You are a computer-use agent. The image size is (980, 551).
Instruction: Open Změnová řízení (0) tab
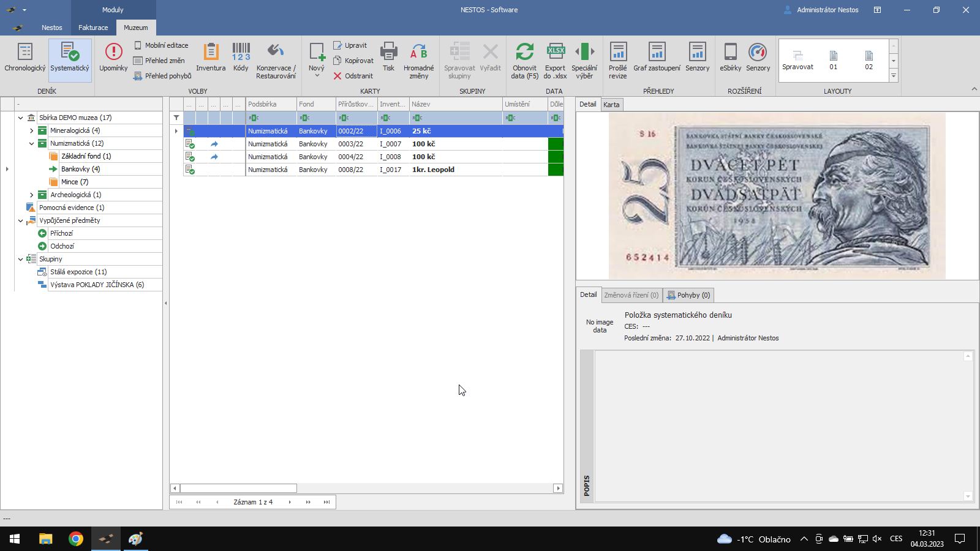[631, 295]
